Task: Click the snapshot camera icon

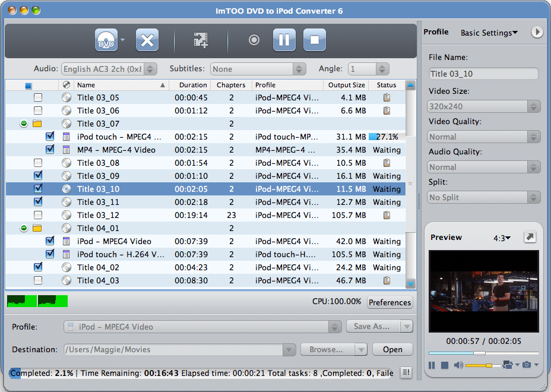Action: tap(527, 365)
